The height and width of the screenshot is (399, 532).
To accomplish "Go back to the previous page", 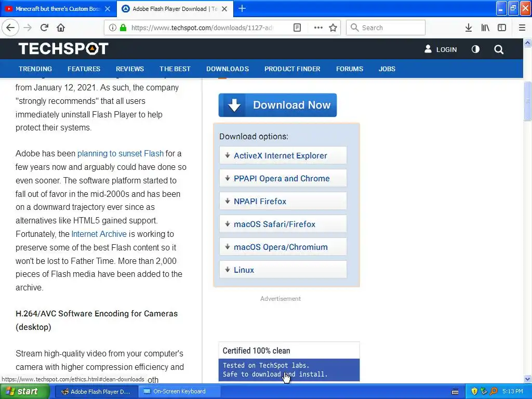I will tap(10, 28).
